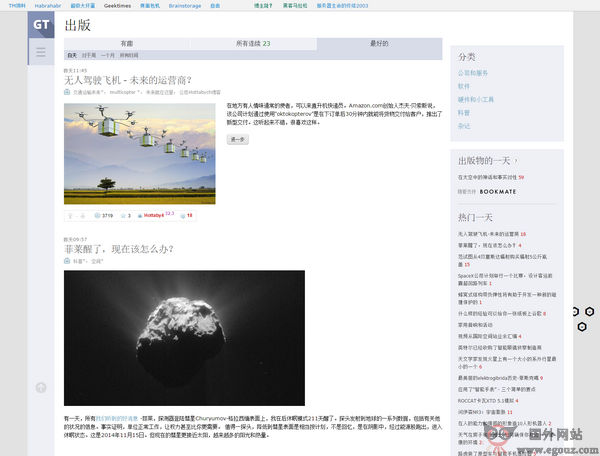Click the multicopter tag under drone title

coord(124,92)
